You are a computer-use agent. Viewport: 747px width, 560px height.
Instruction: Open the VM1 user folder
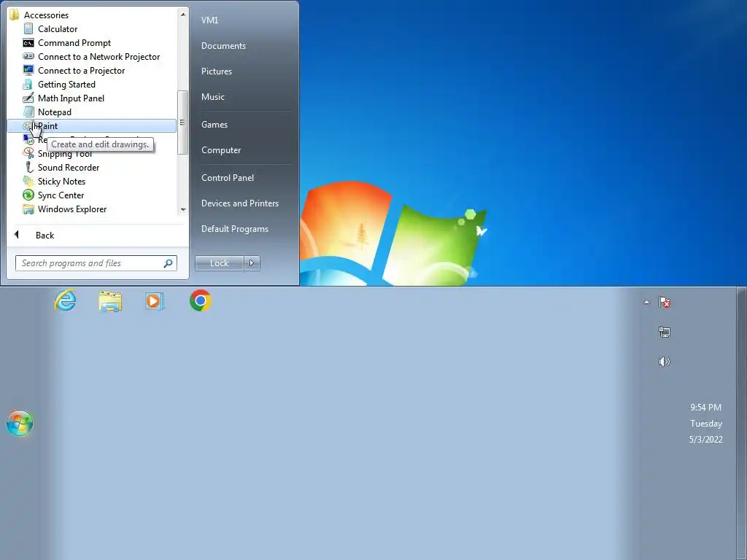pyautogui.click(x=209, y=20)
